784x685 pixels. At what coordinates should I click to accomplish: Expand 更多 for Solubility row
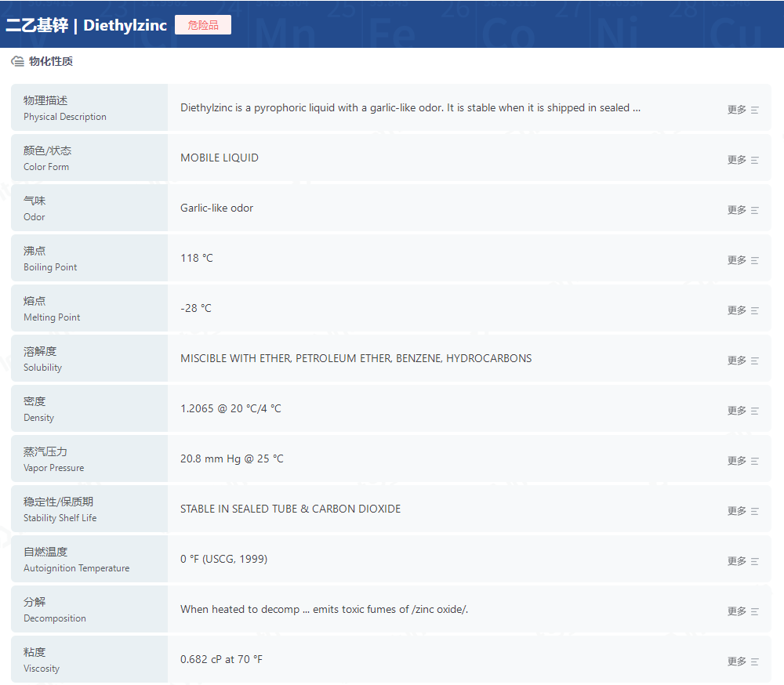coord(743,361)
